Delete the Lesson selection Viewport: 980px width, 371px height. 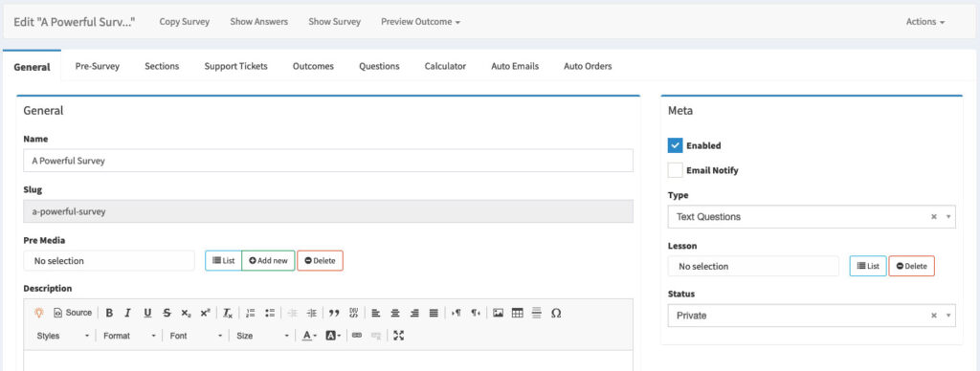point(911,266)
